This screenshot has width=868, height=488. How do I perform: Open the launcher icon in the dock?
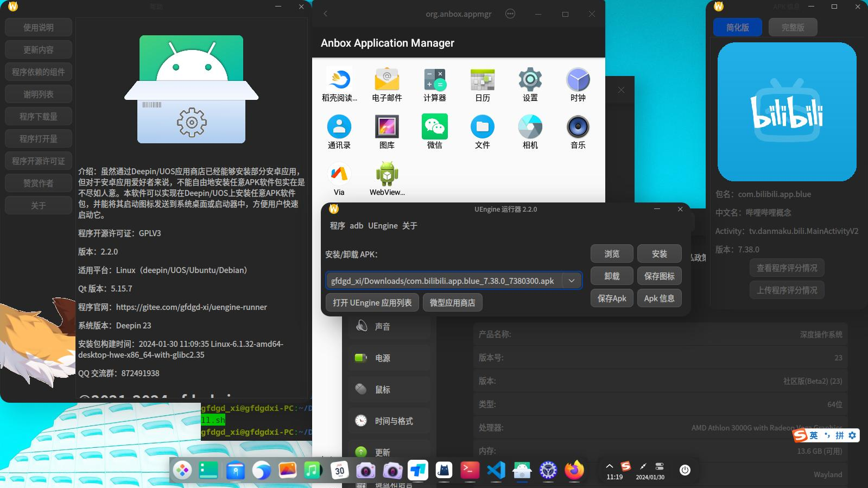tap(182, 470)
